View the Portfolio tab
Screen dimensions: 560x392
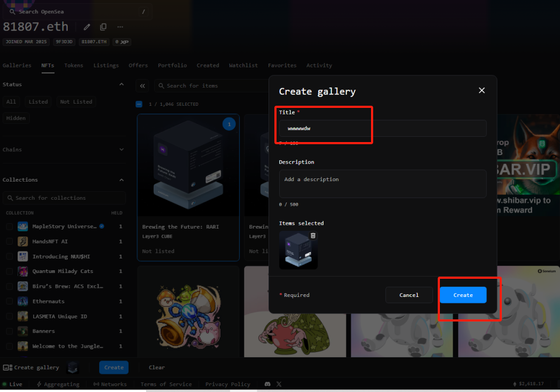pos(172,65)
